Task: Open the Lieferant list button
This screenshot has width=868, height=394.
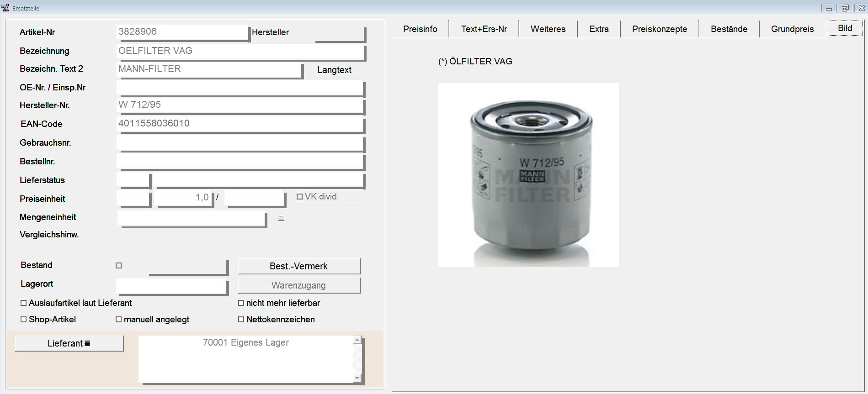Action: click(x=69, y=343)
